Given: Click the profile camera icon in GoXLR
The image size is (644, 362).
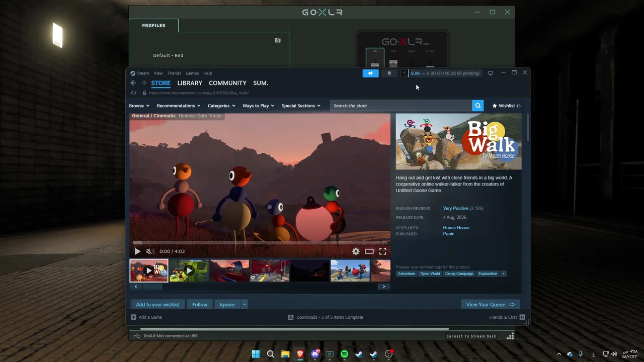Looking at the screenshot, I should pyautogui.click(x=278, y=40).
